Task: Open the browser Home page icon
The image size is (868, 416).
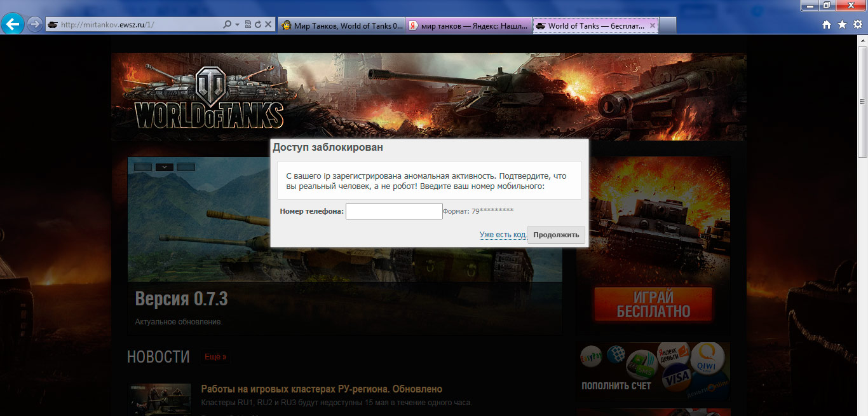Action: (x=826, y=25)
